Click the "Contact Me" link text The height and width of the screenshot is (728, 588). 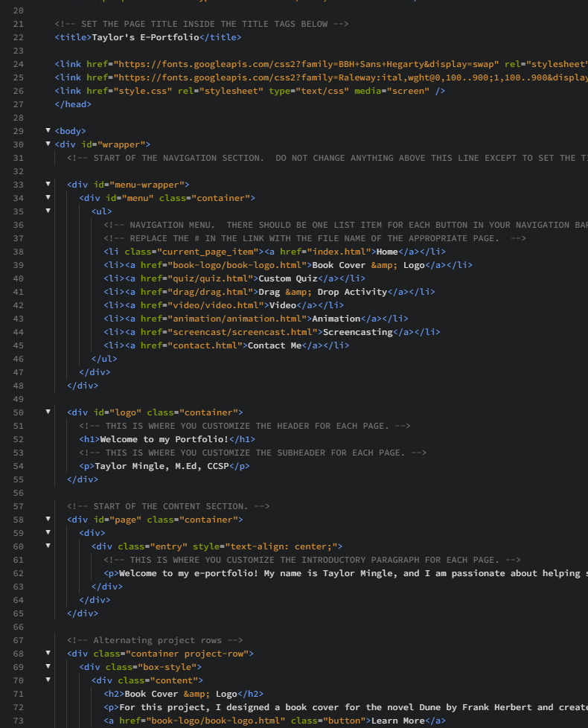click(275, 346)
